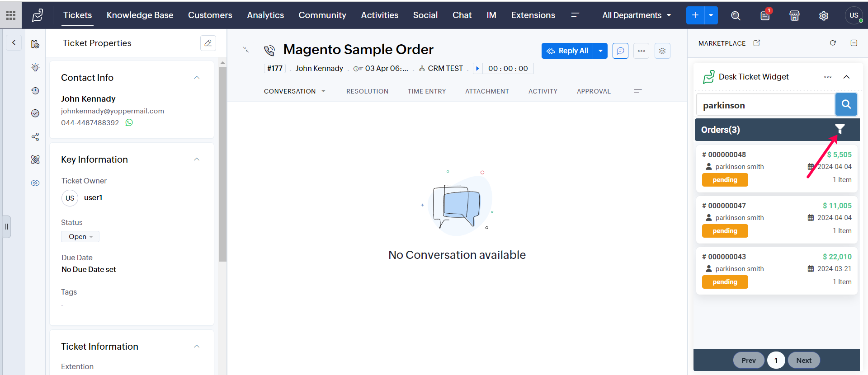This screenshot has width=868, height=375.
Task: Click the search button in Desk Ticket Widget
Action: (x=846, y=104)
